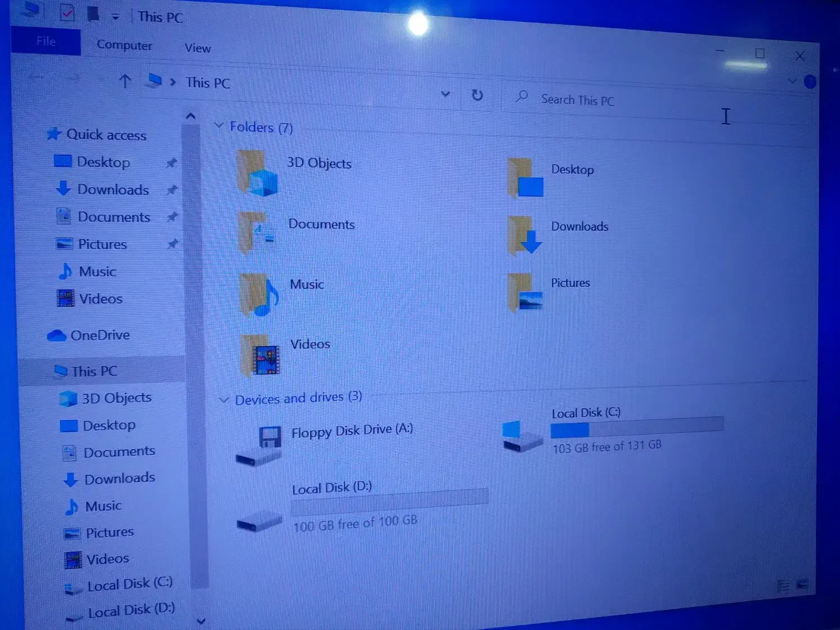
Task: Select Downloads under Quick access in navigation pane
Action: coord(114,189)
